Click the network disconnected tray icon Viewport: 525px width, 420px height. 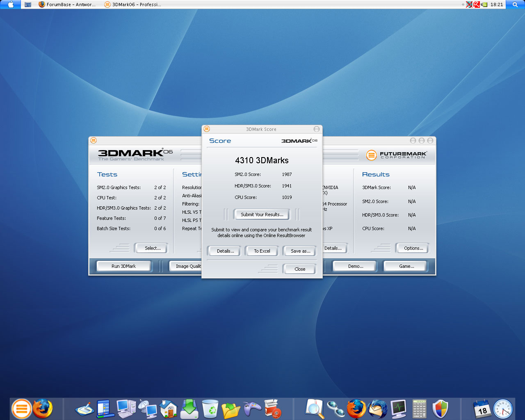469,5
